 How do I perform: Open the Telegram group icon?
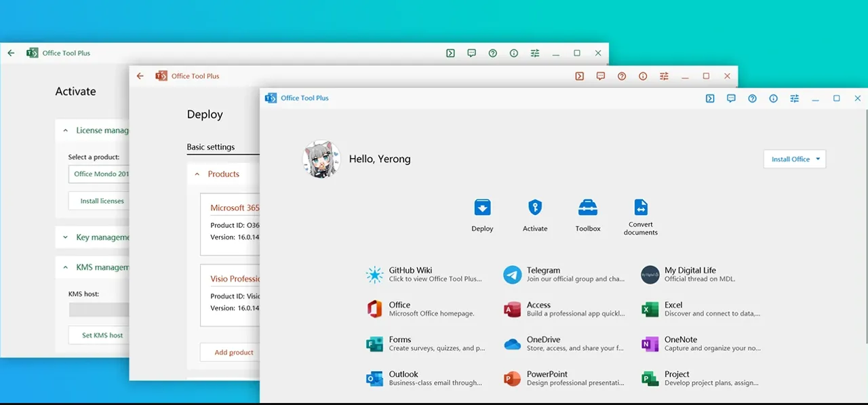click(x=512, y=275)
